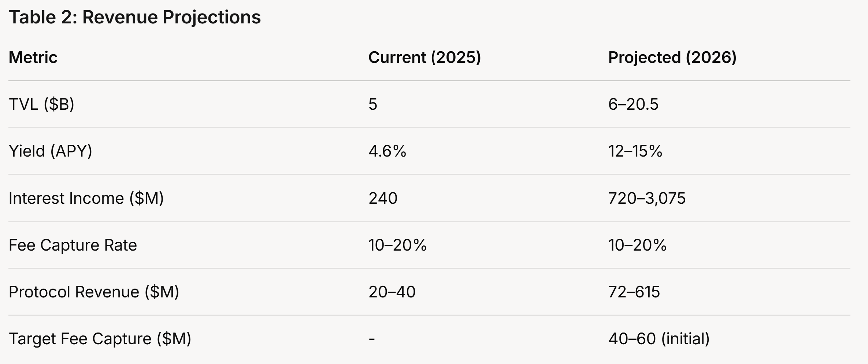Select the 40–60 (initial) cell
Image resolution: width=868 pixels, height=364 pixels.
(x=659, y=339)
